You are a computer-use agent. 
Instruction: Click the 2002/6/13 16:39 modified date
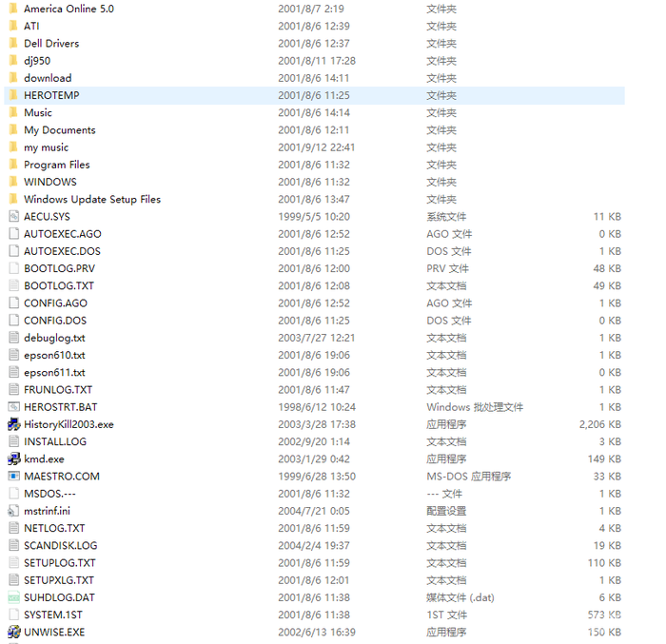click(x=317, y=632)
